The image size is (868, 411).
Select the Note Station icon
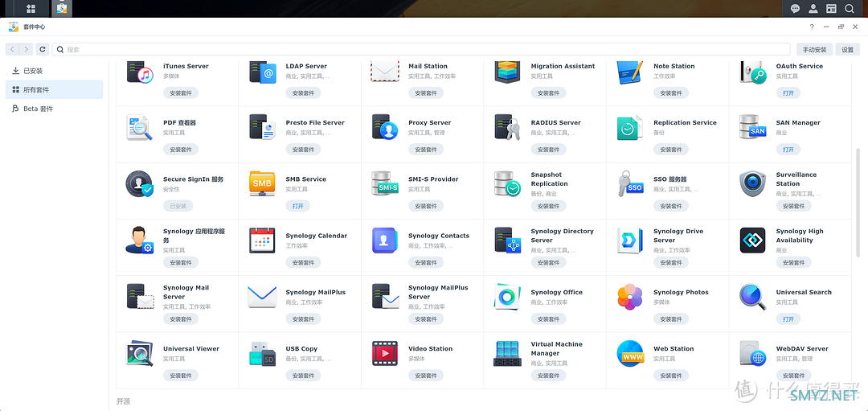630,71
